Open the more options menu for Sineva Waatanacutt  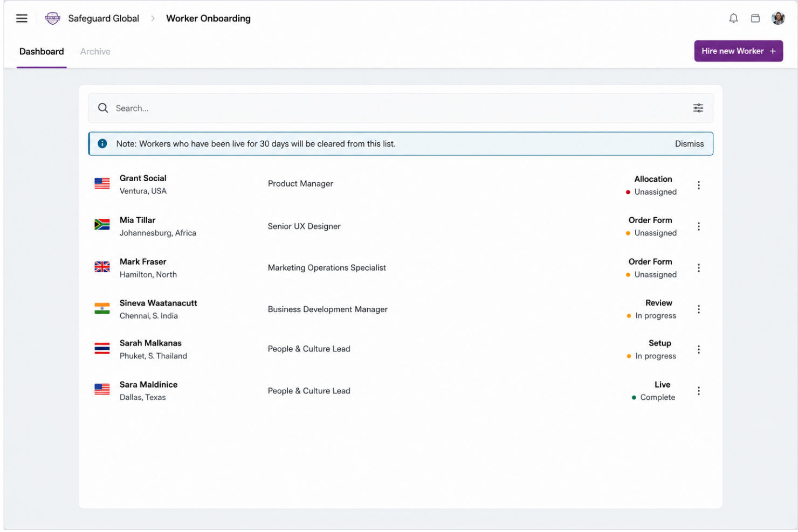click(x=699, y=309)
